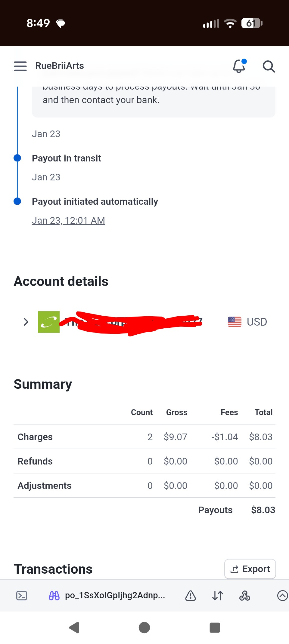Open the warning triangle errors icon

(x=191, y=596)
